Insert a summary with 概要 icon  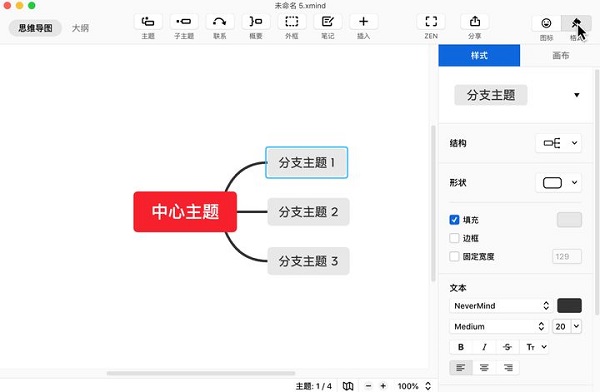click(x=256, y=22)
